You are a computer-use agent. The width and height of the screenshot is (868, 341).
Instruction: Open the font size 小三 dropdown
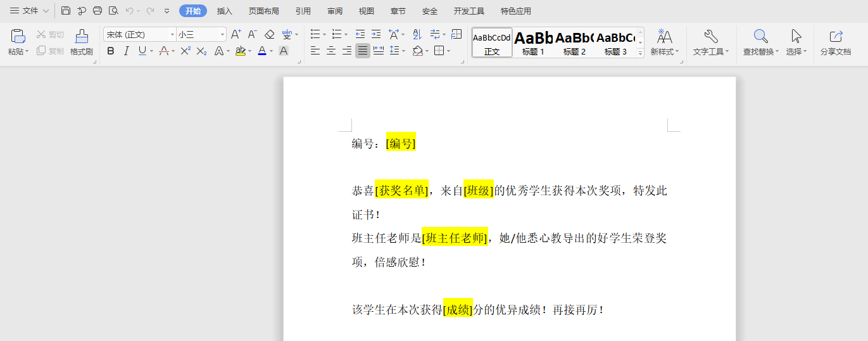click(x=222, y=35)
